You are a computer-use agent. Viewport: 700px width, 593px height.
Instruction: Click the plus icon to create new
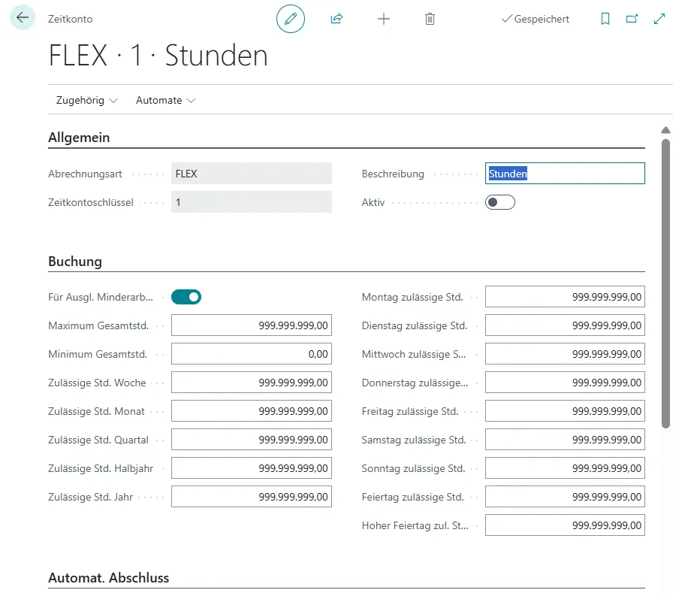point(384,19)
